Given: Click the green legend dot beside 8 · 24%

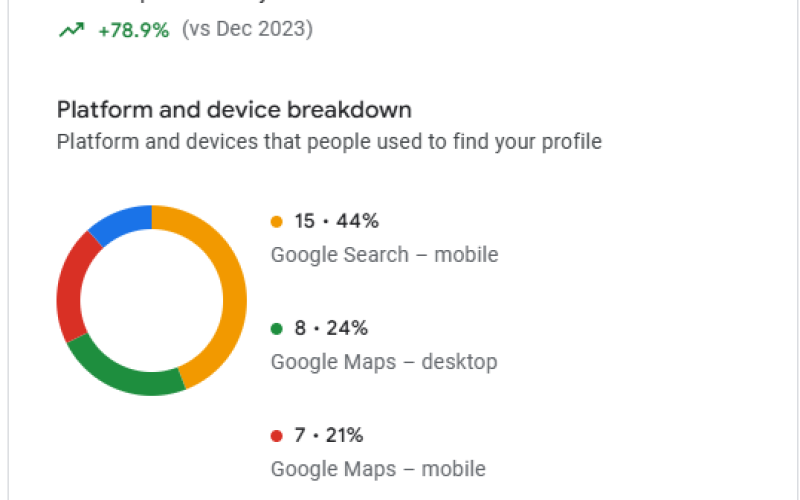Looking at the screenshot, I should (277, 329).
